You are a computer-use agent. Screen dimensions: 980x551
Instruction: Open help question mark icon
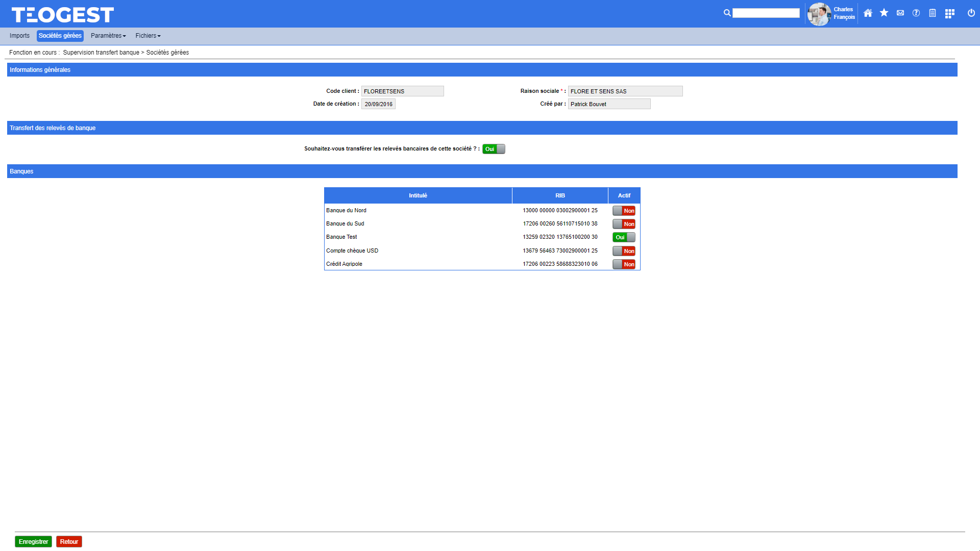(916, 13)
